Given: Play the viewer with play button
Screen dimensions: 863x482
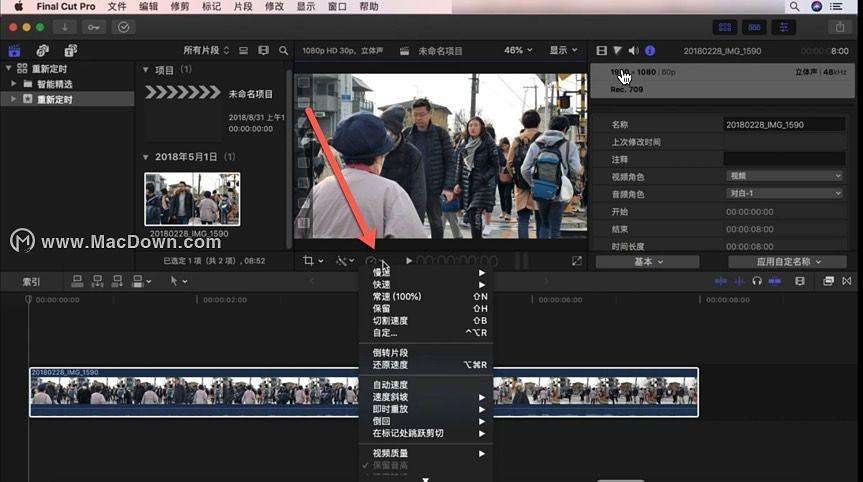Looking at the screenshot, I should click(x=409, y=261).
